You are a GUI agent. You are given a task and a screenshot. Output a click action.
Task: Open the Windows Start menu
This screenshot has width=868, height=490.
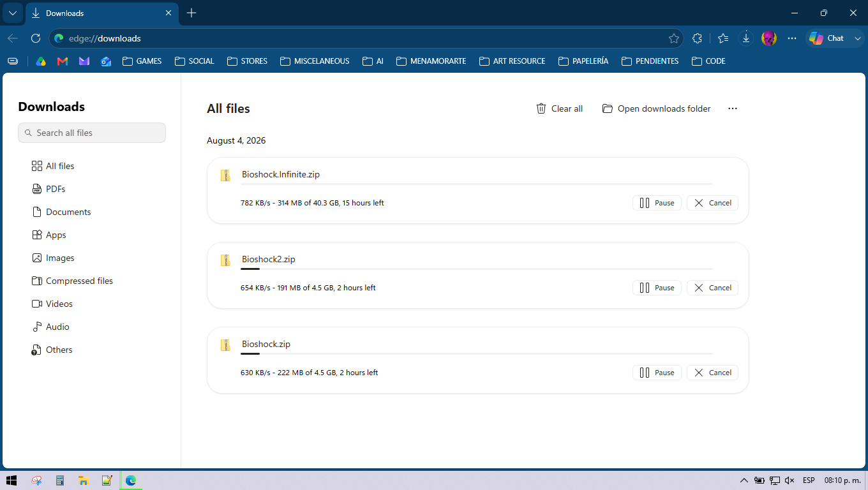click(11, 480)
